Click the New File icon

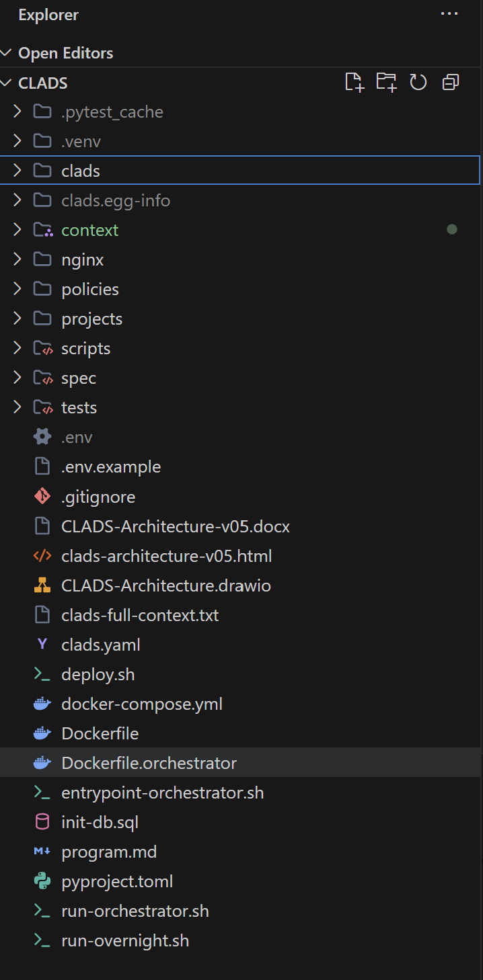[354, 83]
